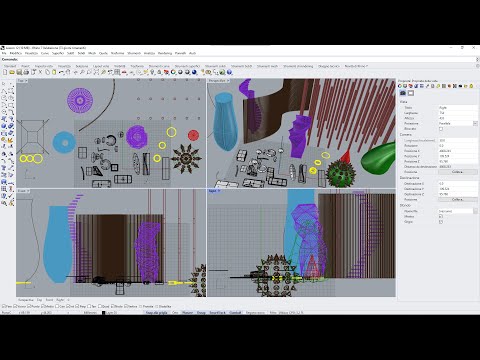Click the gray shaded sphere icon

pos(180,72)
